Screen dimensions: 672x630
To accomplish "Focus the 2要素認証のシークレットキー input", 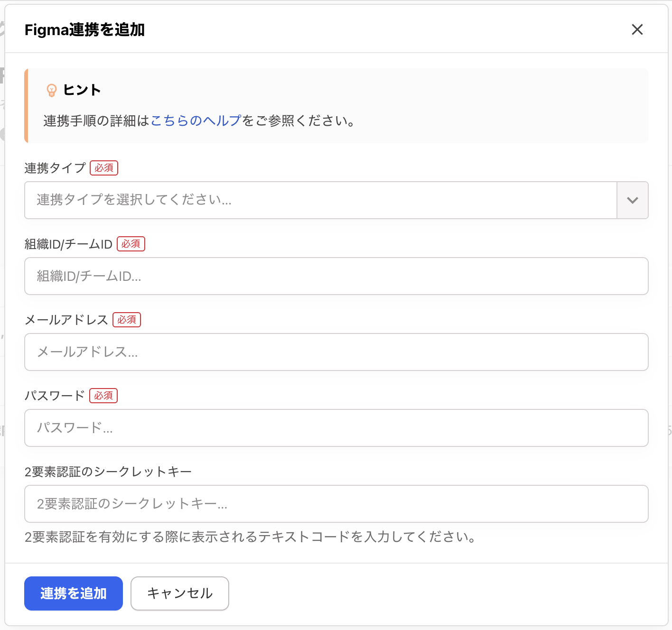I will click(x=336, y=504).
